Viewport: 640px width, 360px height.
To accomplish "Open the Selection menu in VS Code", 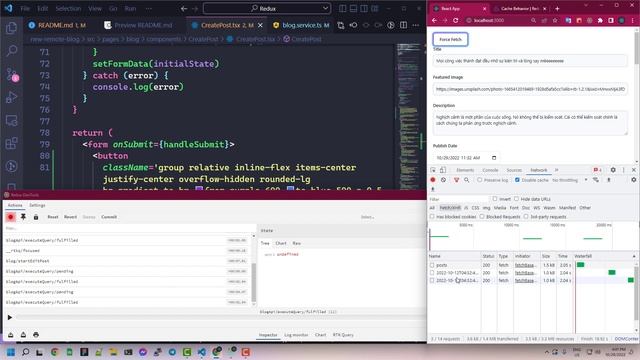I will (x=68, y=8).
